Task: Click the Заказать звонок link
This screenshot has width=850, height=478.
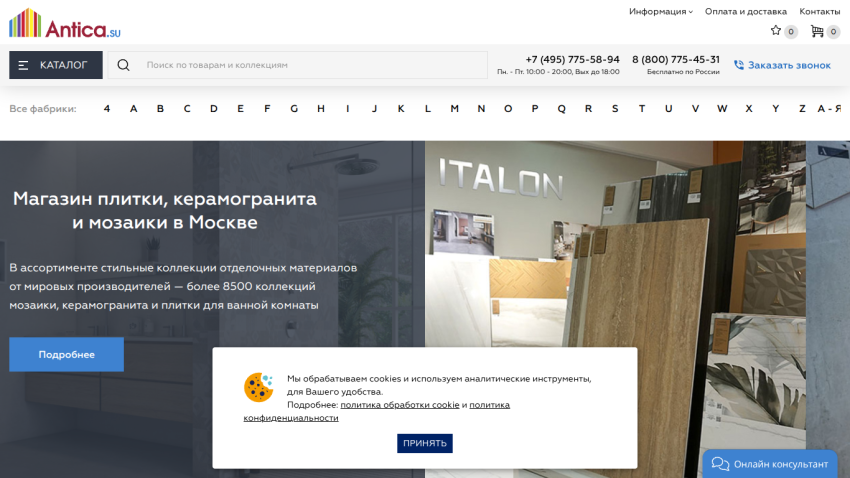Action: pos(789,65)
